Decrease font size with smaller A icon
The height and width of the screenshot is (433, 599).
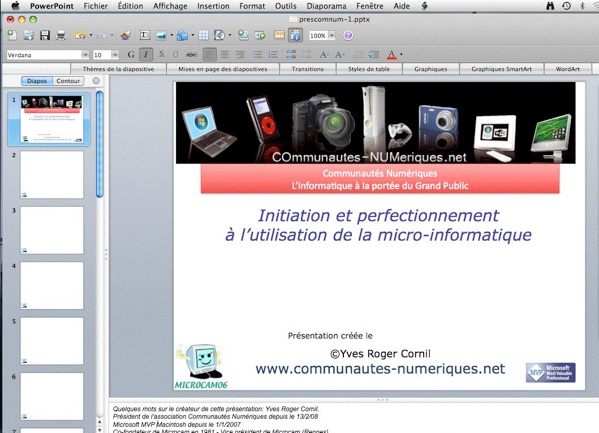pyautogui.click(x=340, y=55)
